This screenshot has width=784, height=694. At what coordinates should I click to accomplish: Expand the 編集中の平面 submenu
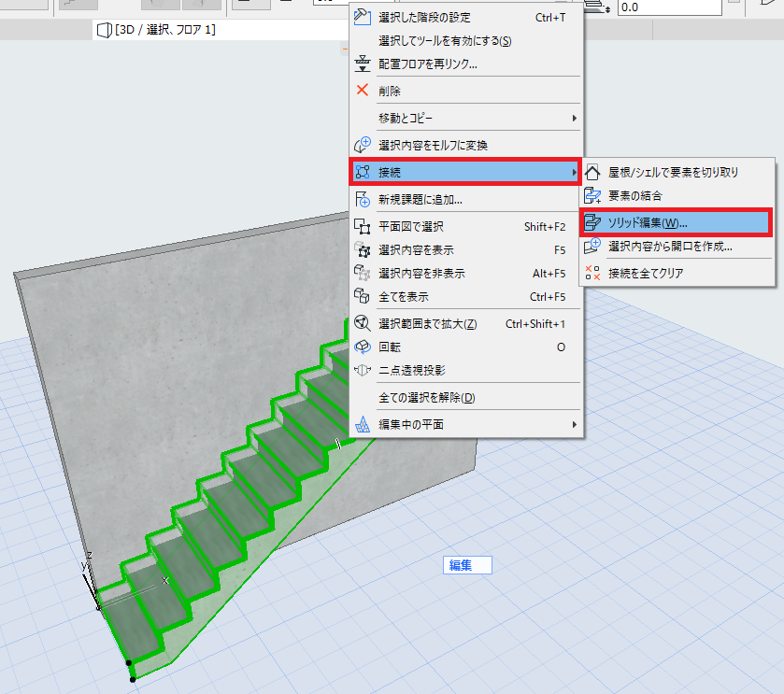[x=466, y=425]
